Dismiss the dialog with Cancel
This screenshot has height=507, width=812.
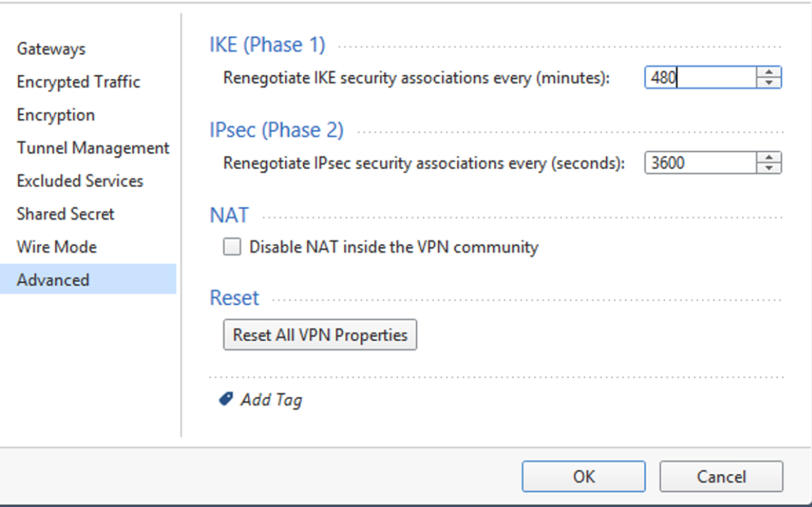coord(721,476)
